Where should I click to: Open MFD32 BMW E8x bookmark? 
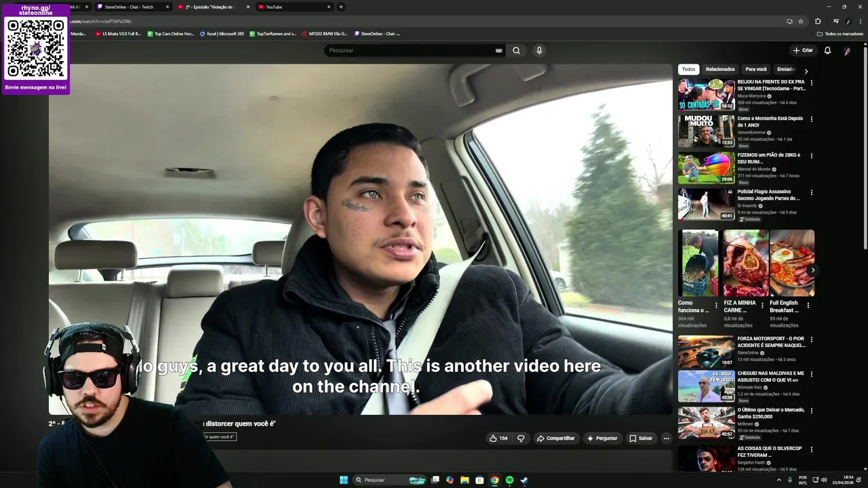point(324,33)
